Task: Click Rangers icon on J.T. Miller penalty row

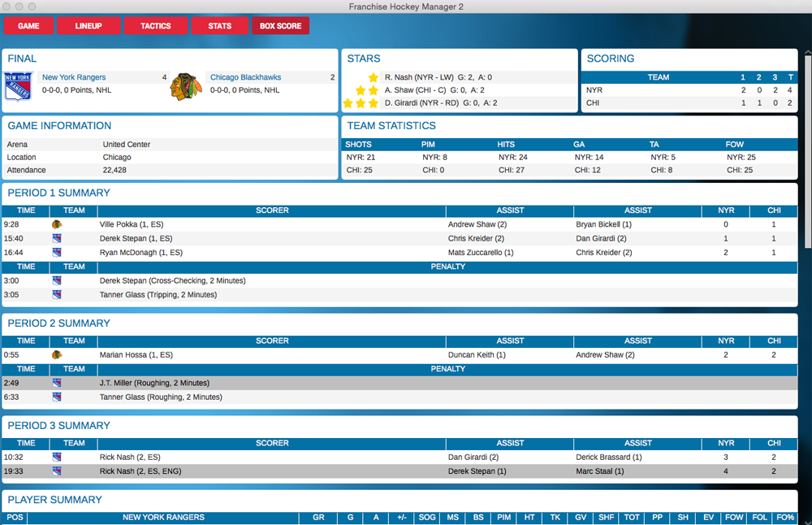Action: (57, 383)
